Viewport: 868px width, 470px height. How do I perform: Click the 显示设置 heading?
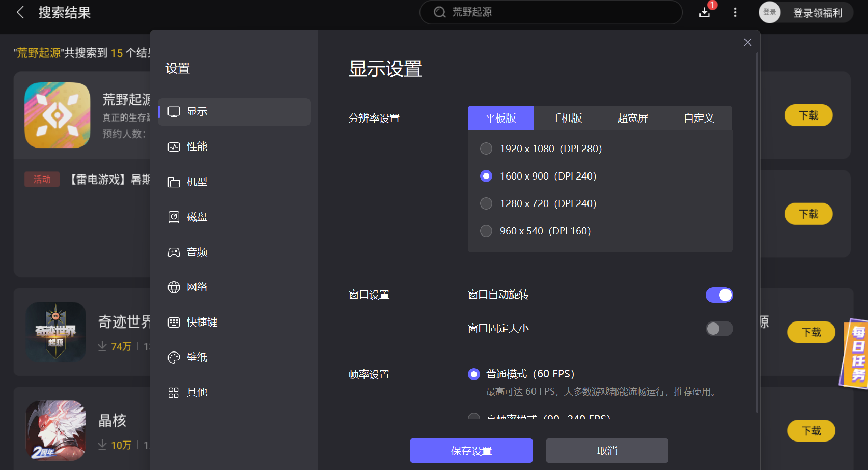click(x=385, y=69)
